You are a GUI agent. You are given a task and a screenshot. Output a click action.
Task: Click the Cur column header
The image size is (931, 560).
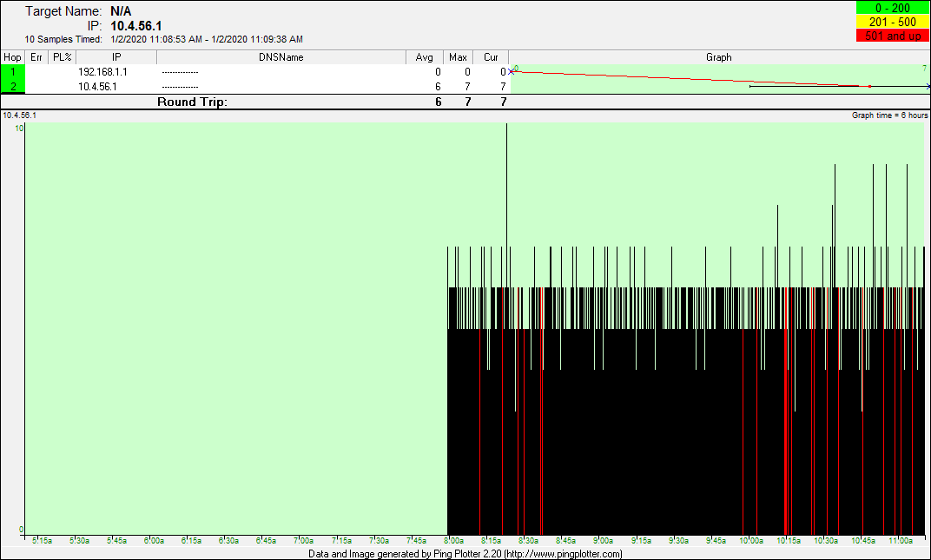[491, 57]
